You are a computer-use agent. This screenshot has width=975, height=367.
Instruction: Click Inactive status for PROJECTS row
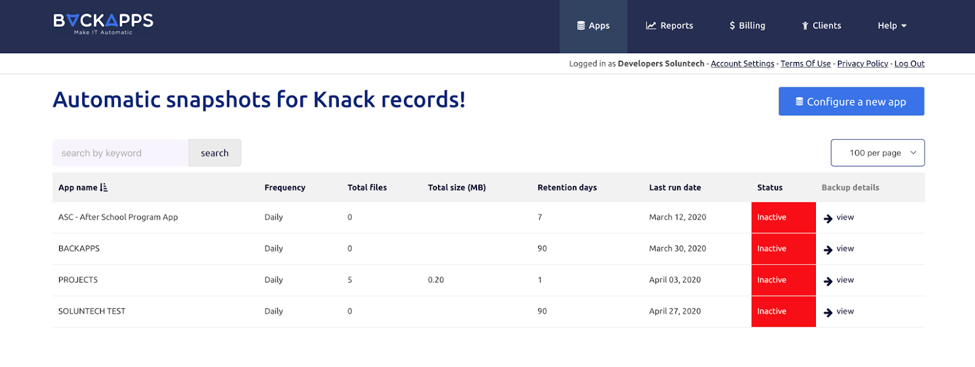783,281
